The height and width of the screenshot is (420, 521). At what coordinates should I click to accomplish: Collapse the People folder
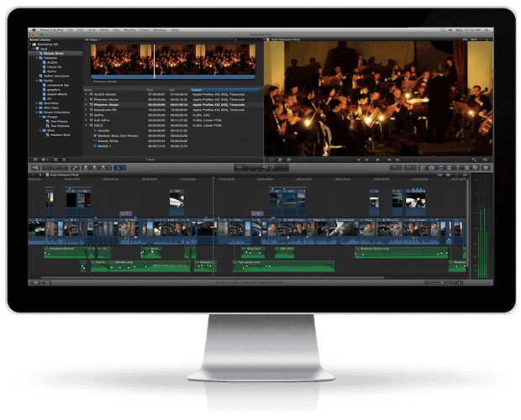click(x=40, y=117)
